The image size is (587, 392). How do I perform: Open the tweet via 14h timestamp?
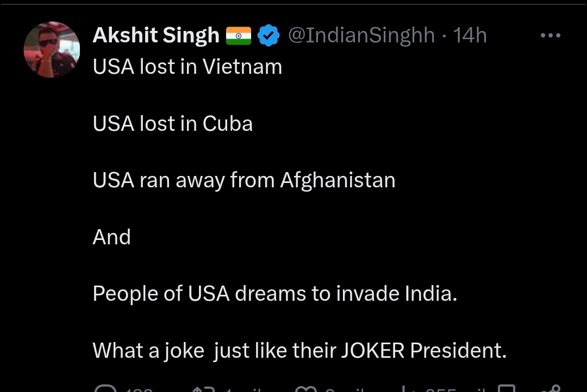[x=470, y=36]
